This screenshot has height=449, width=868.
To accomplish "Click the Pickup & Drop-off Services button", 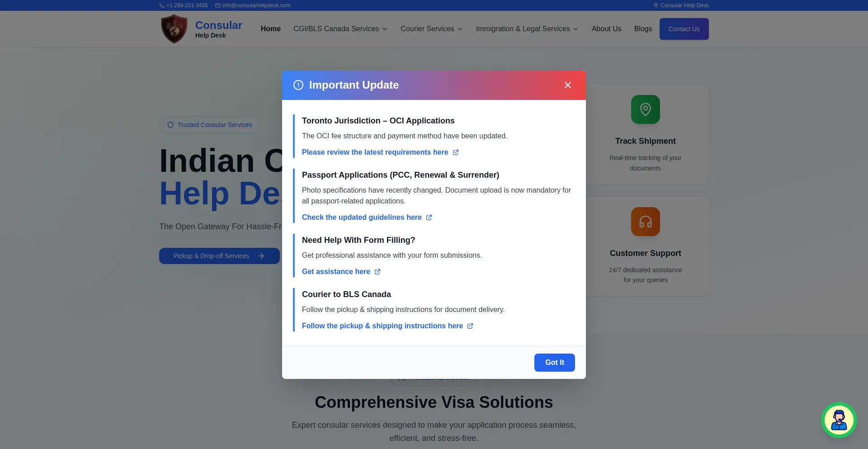I will pyautogui.click(x=219, y=256).
